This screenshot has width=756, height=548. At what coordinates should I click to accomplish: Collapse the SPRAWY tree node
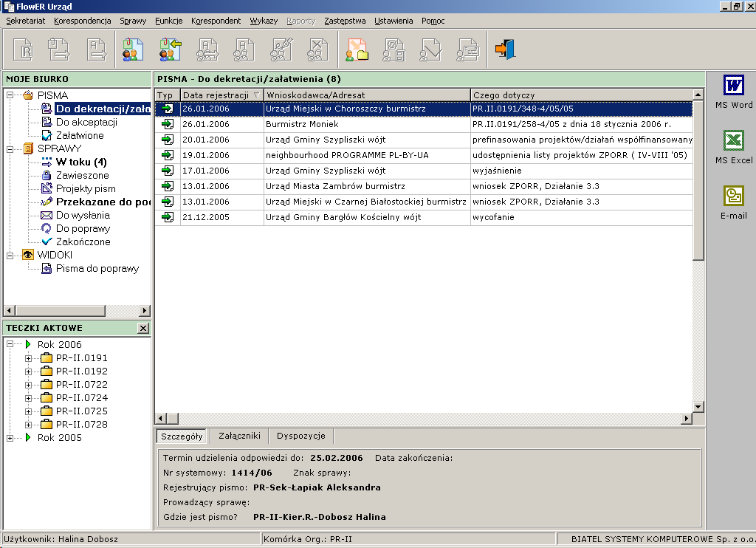tap(10, 149)
